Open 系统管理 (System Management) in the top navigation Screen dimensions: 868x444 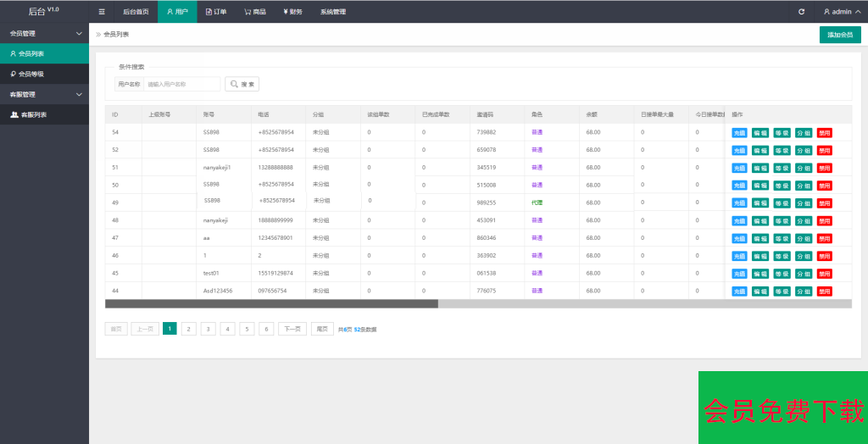click(x=332, y=12)
